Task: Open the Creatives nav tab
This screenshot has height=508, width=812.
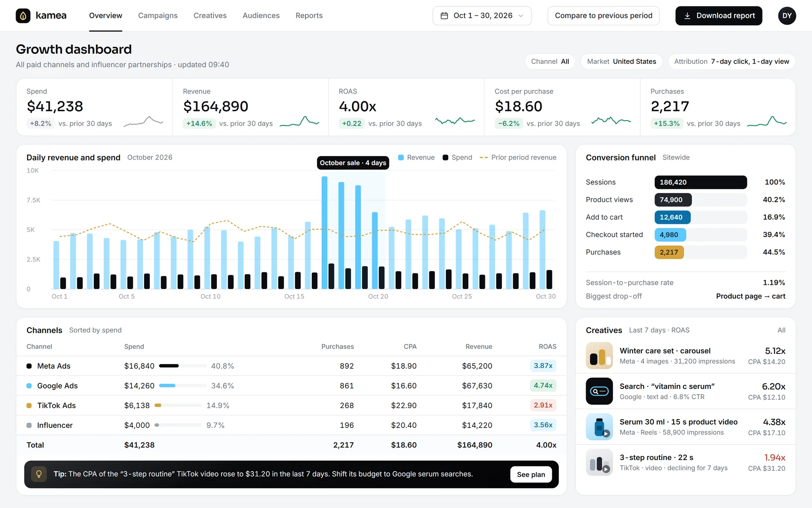Action: pos(210,16)
